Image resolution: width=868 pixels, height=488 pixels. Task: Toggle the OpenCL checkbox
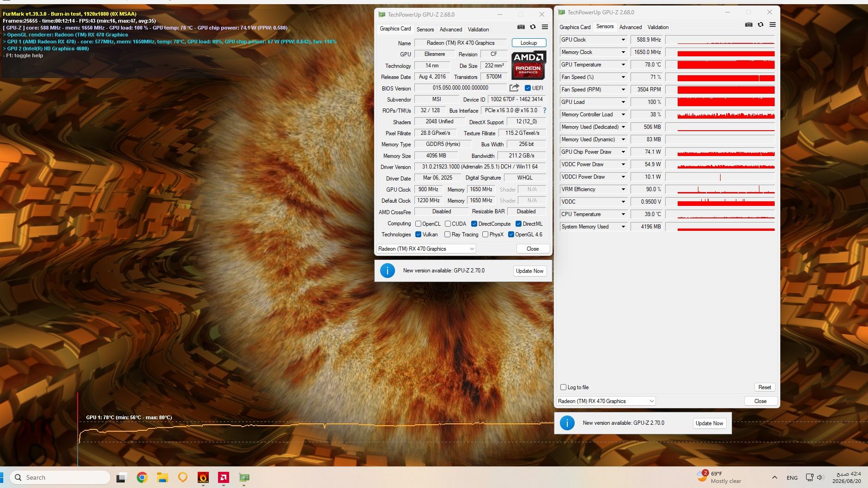(x=418, y=224)
